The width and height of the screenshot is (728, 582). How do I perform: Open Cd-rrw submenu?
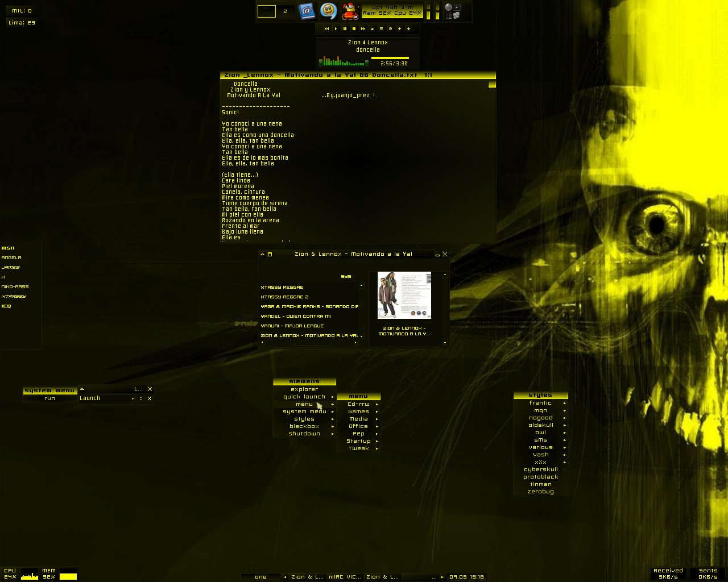pyautogui.click(x=358, y=404)
